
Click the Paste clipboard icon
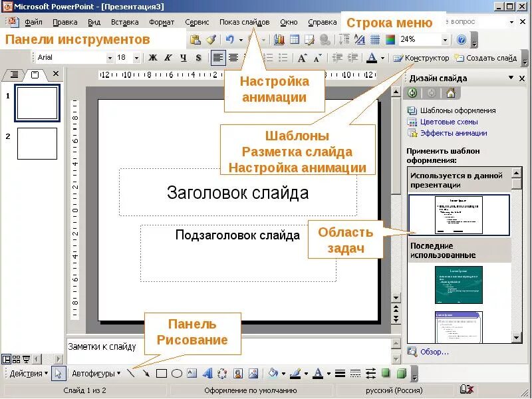[x=195, y=40]
